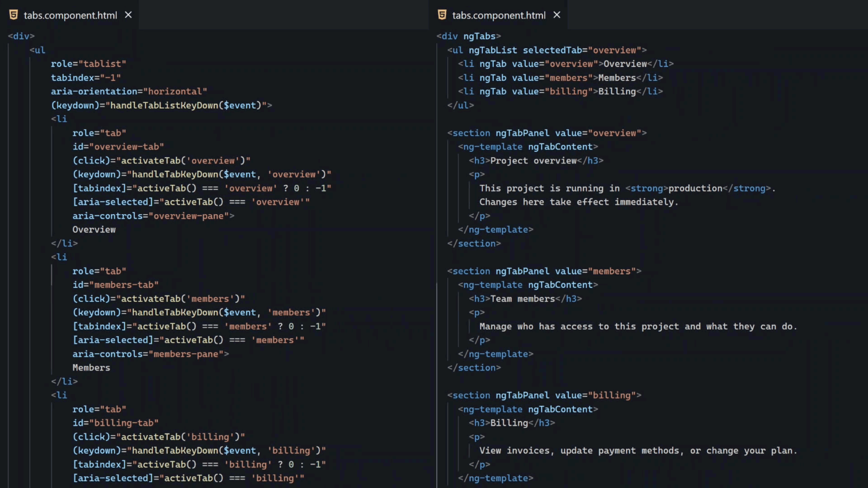Select the right tabs.component.html editor tab
This screenshot has width=868, height=488.
pos(499,15)
